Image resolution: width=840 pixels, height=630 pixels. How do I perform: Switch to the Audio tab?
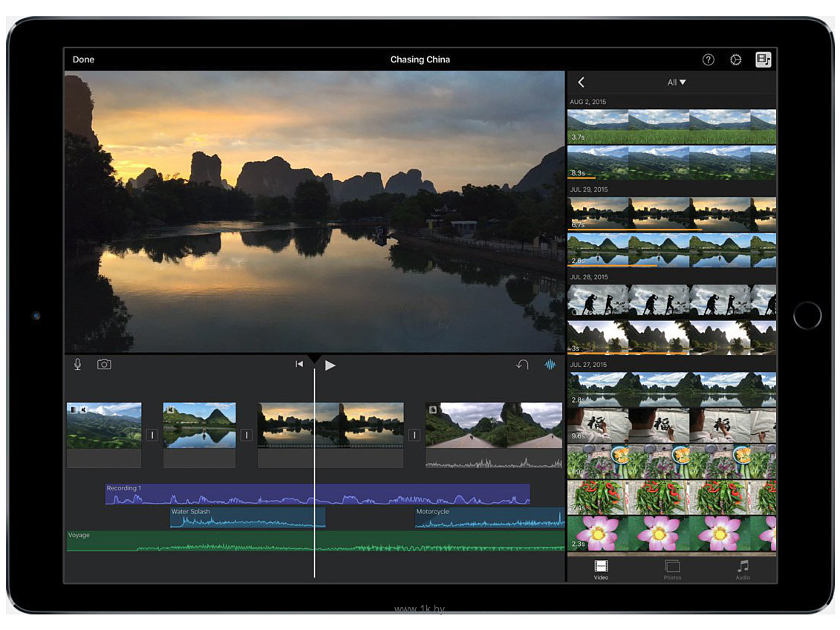click(x=743, y=570)
